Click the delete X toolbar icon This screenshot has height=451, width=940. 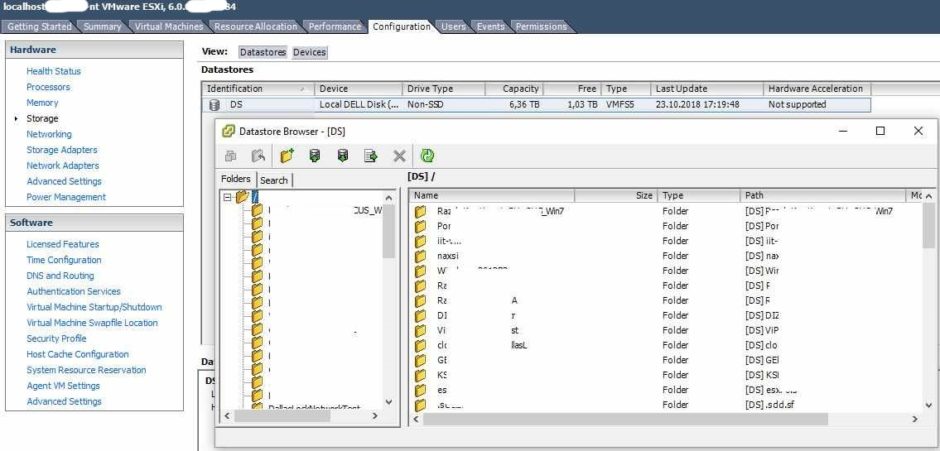[399, 156]
